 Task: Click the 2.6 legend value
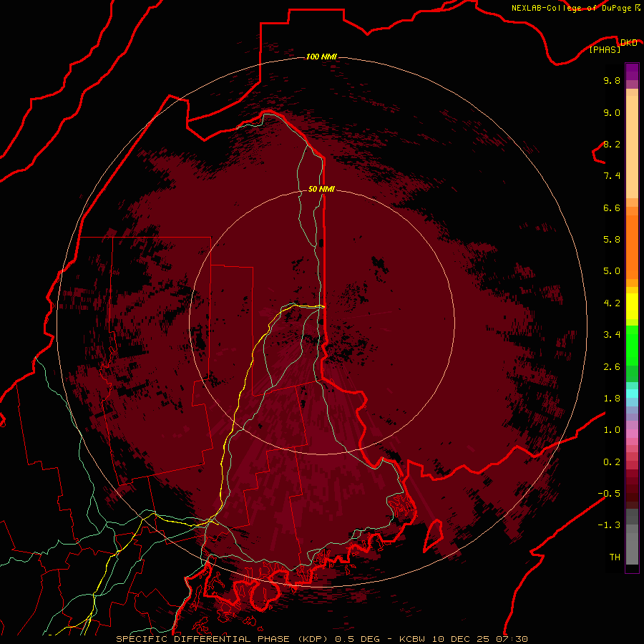coord(612,367)
